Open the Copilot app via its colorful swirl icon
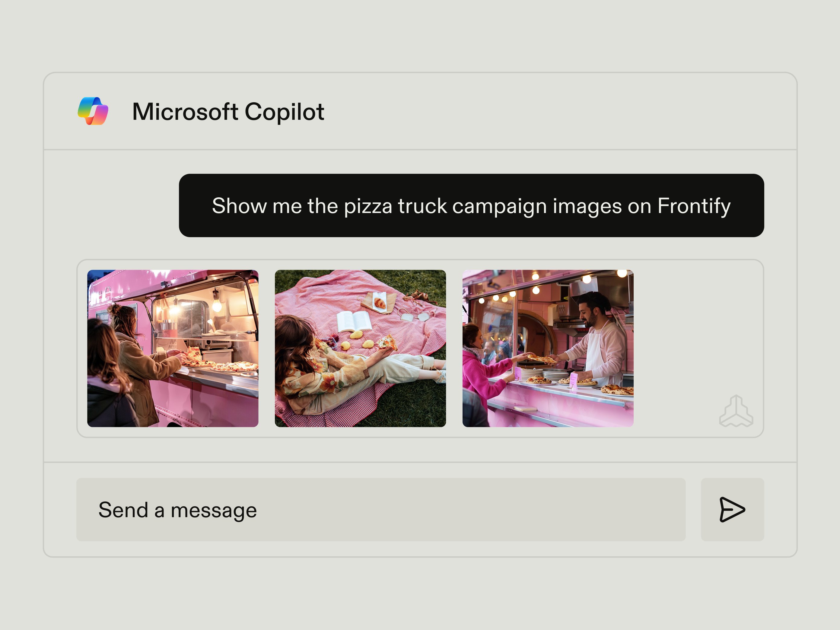840x630 pixels. click(x=92, y=112)
